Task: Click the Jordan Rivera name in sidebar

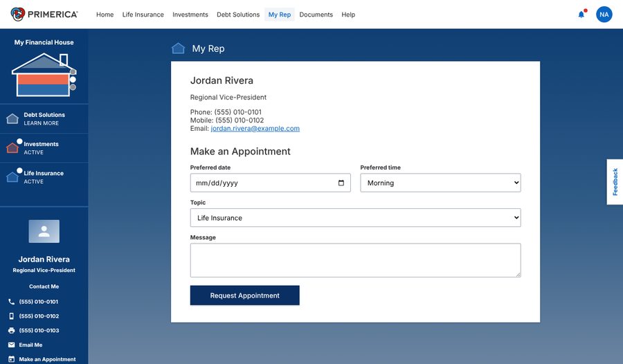Action: click(44, 259)
